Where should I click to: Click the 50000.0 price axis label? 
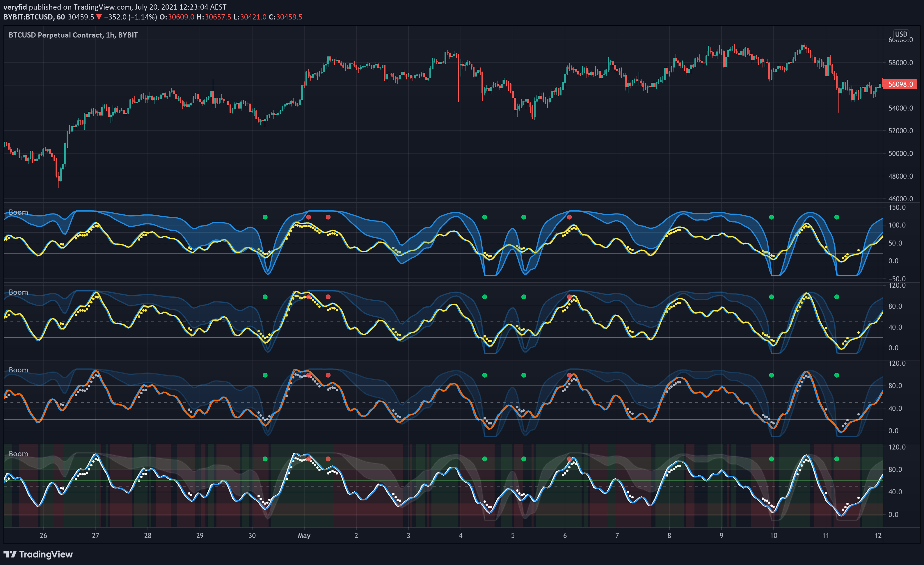900,153
